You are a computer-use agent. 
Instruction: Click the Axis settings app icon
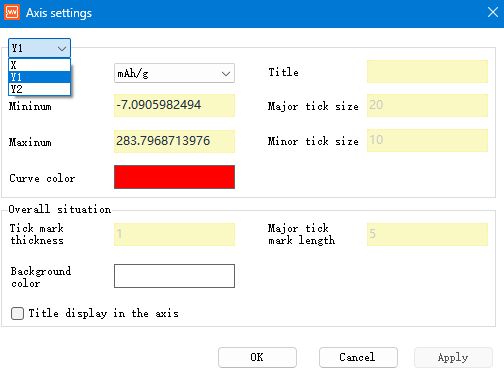[12, 12]
